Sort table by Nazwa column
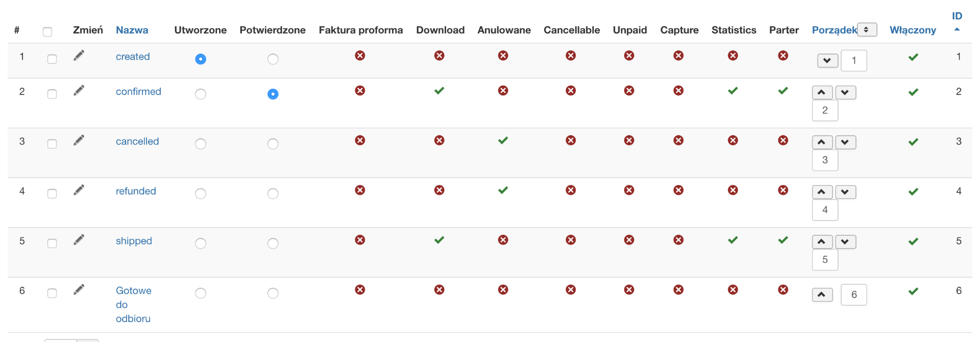980x342 pixels. (132, 30)
